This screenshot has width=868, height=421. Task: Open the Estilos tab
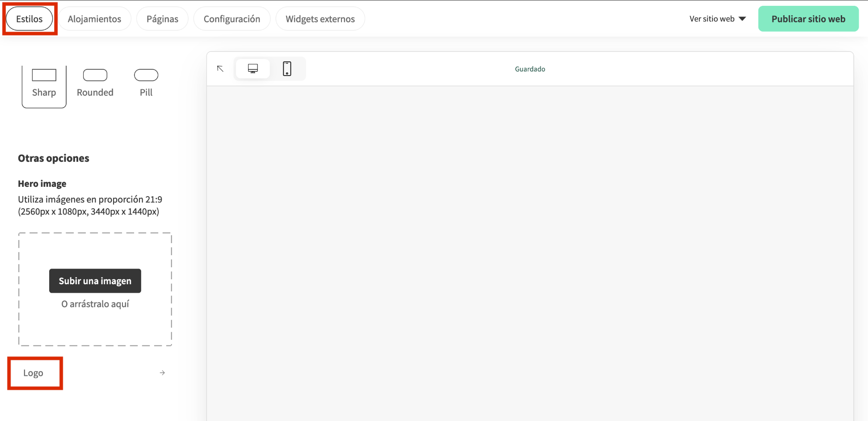pyautogui.click(x=29, y=18)
